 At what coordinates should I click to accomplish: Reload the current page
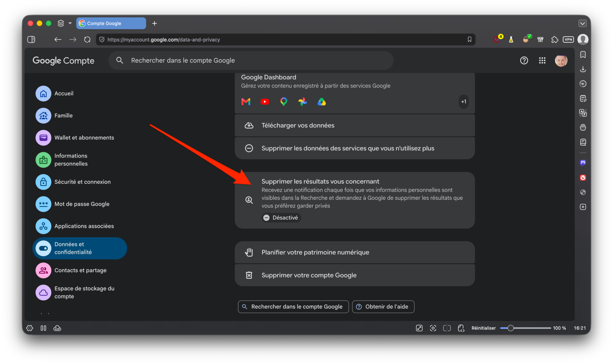click(87, 40)
